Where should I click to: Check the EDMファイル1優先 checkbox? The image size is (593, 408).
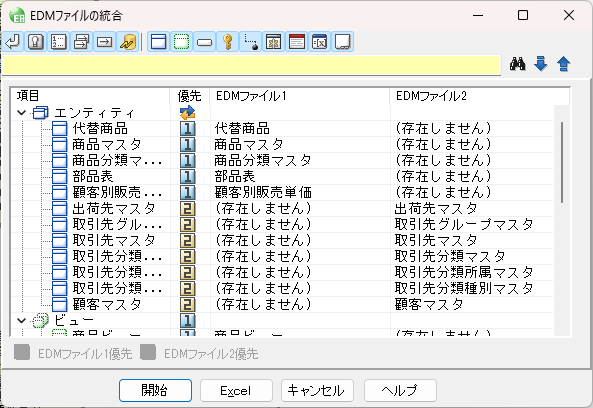[x=22, y=352]
